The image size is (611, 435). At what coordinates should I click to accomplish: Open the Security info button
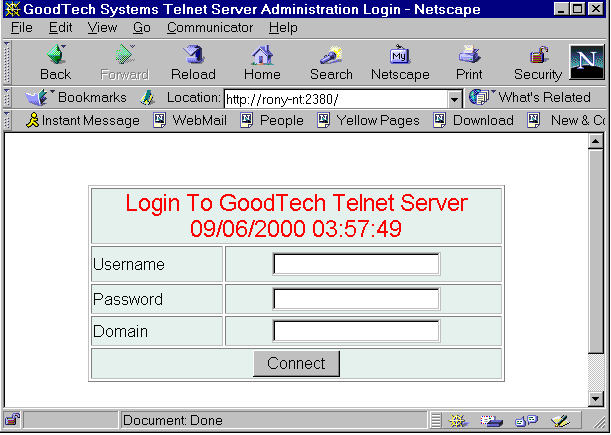(538, 62)
